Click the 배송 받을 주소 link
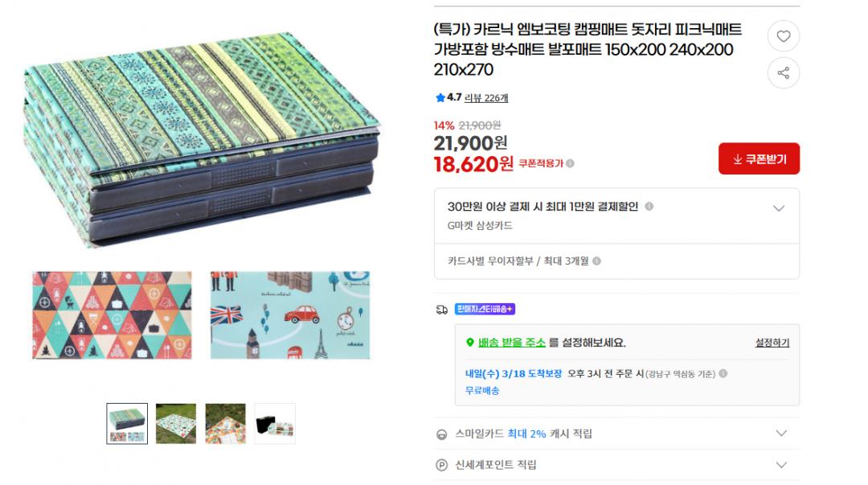 pyautogui.click(x=511, y=343)
